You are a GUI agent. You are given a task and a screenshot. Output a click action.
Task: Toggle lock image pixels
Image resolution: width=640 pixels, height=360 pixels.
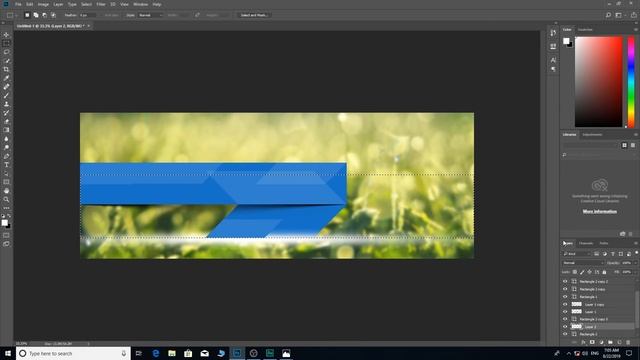(582, 272)
